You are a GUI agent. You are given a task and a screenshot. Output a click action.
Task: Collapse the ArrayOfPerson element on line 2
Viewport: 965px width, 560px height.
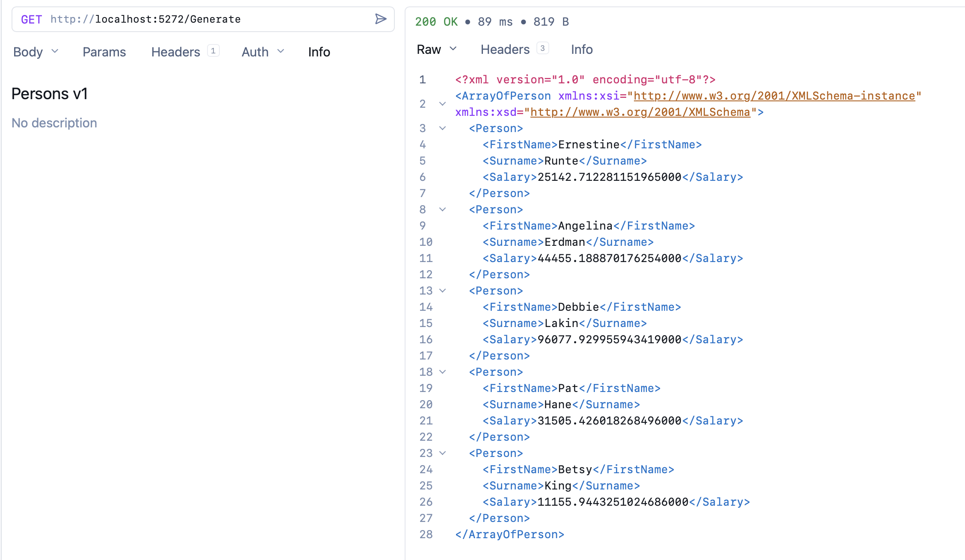442,104
